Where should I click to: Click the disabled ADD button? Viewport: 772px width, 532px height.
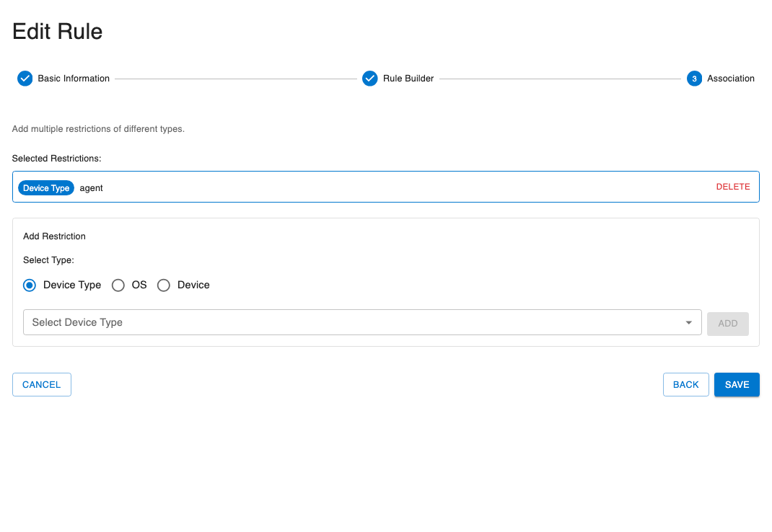click(727, 324)
